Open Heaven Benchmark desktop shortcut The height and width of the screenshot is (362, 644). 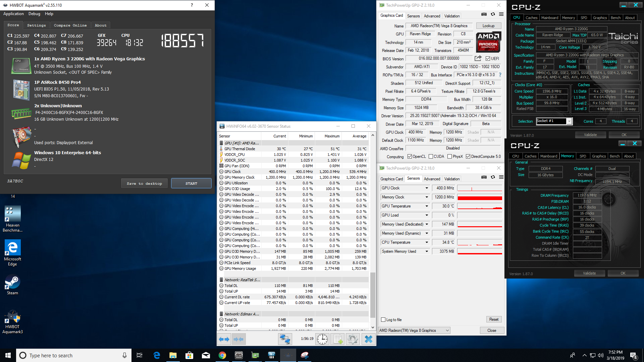click(x=13, y=219)
